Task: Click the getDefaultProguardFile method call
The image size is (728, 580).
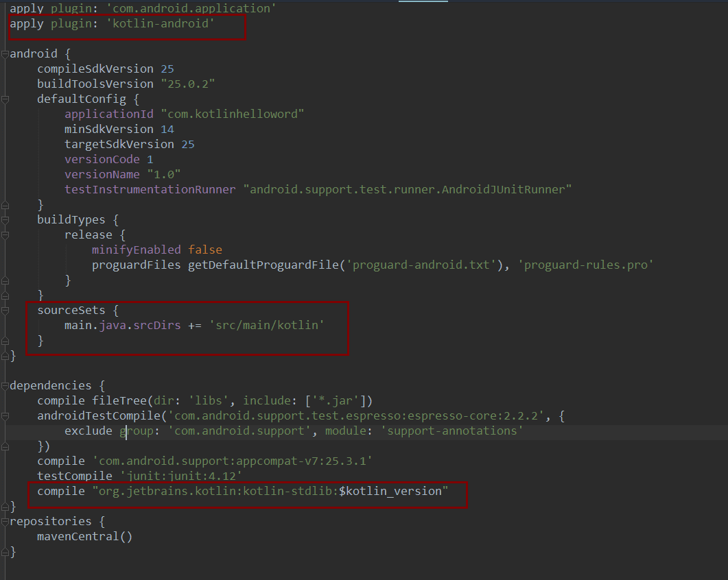Action: (x=263, y=265)
